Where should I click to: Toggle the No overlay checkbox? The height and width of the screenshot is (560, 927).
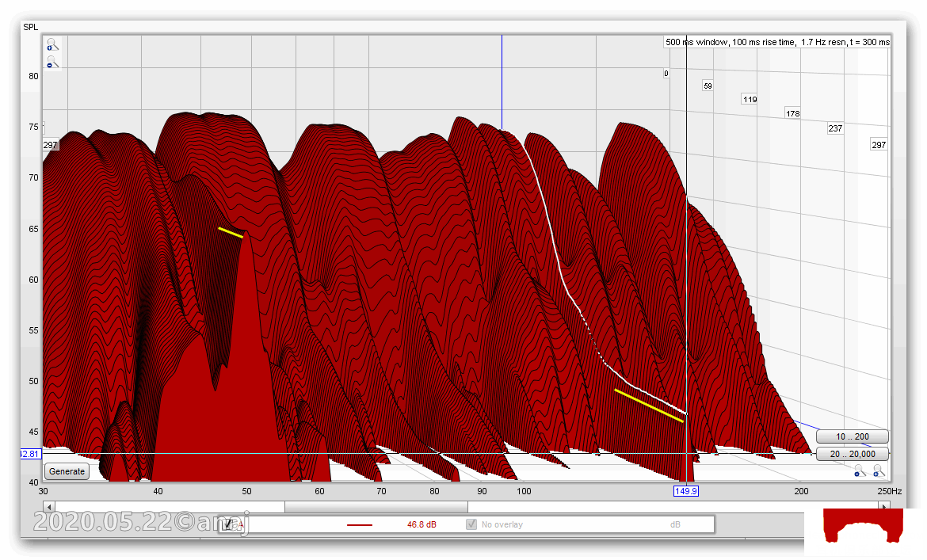click(471, 524)
